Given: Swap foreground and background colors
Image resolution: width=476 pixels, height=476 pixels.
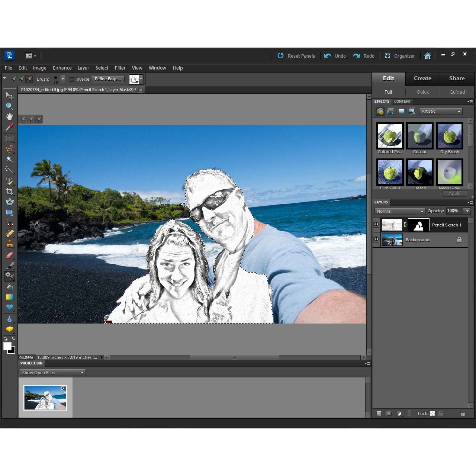Looking at the screenshot, I should tap(13, 339).
